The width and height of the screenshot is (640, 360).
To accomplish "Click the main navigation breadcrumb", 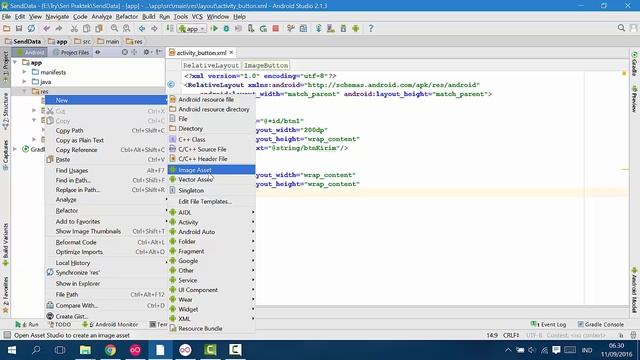I will [x=108, y=41].
